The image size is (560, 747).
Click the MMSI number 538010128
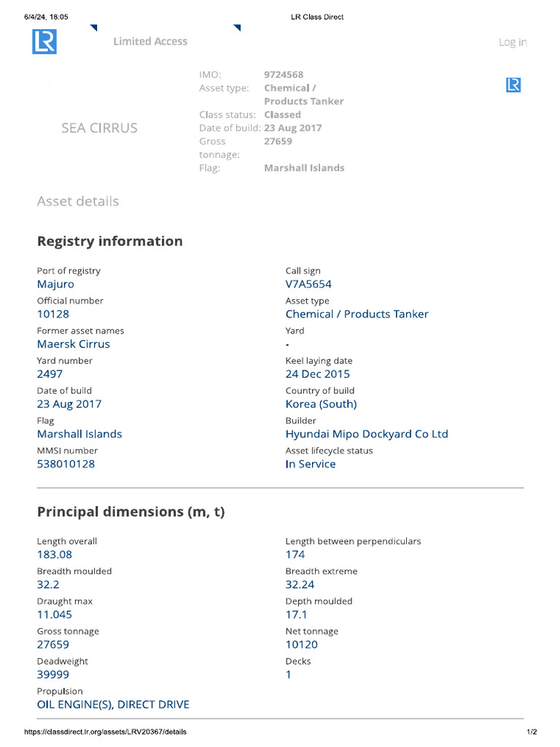66,463
